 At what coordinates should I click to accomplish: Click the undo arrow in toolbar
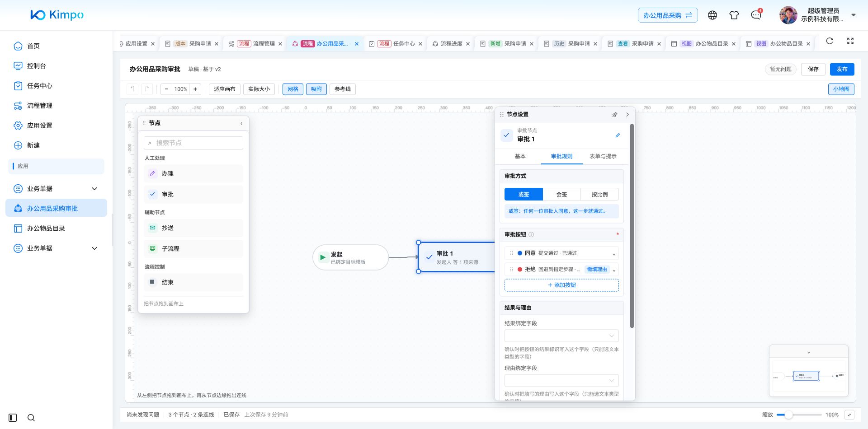[132, 89]
